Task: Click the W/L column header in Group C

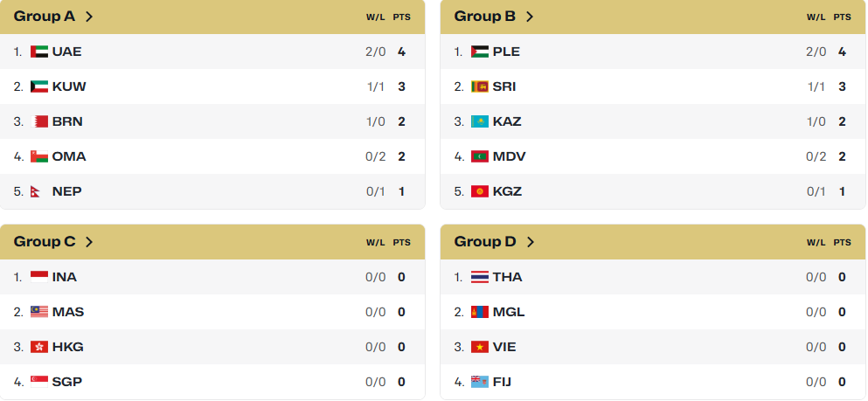Action: pos(375,242)
